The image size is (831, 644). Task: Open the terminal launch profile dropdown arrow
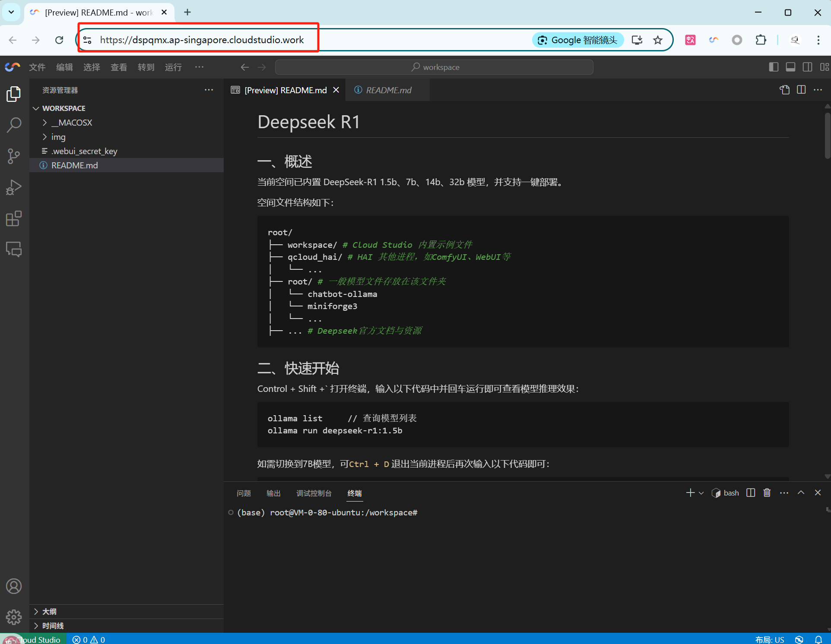coord(701,493)
